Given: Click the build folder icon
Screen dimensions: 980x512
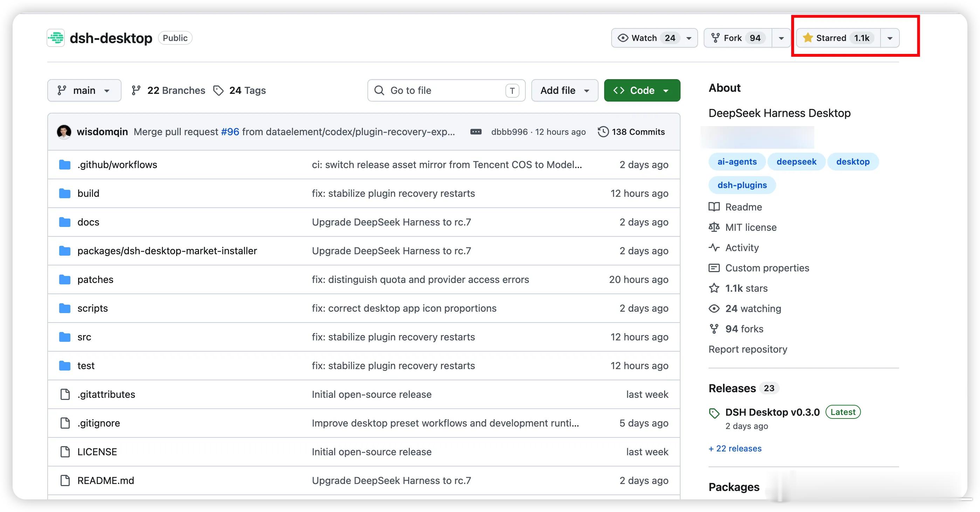Looking at the screenshot, I should click(65, 193).
